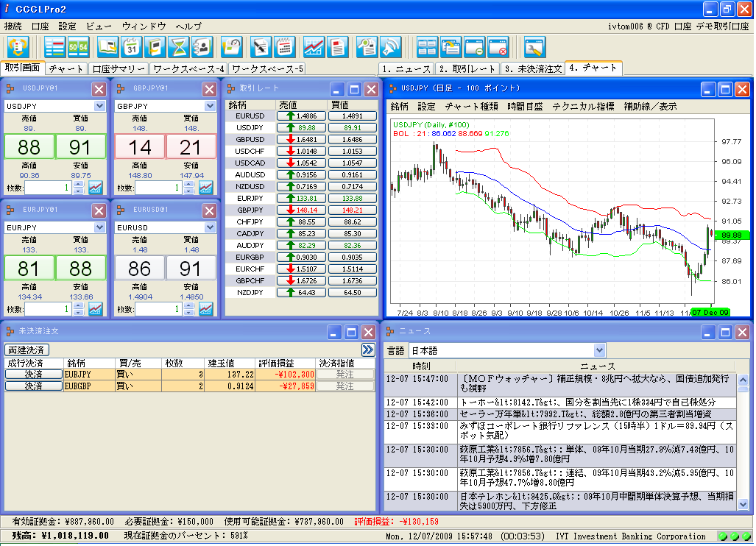Viewport: 756px width, 546px height.
Task: Open EURJPY currency pair dropdown
Action: tap(100, 227)
